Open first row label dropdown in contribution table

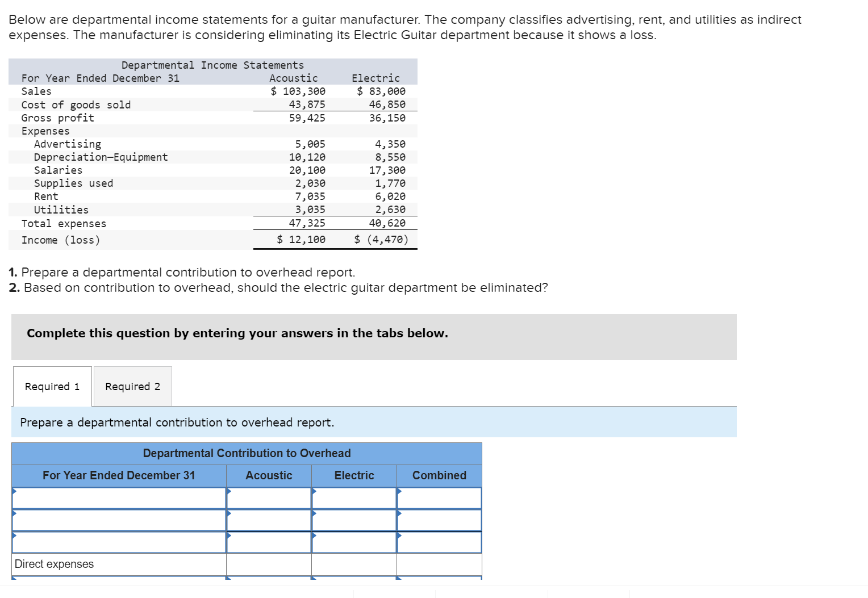point(119,498)
